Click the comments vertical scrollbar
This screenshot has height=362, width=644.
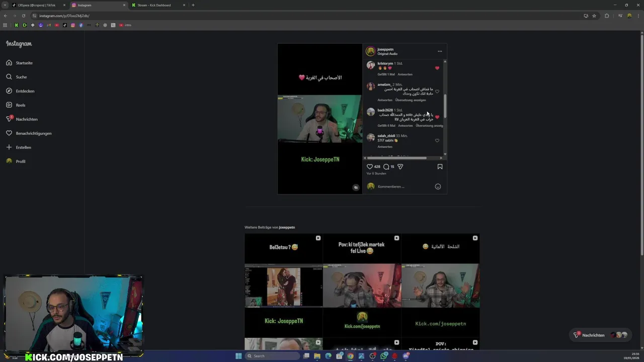pos(445,107)
